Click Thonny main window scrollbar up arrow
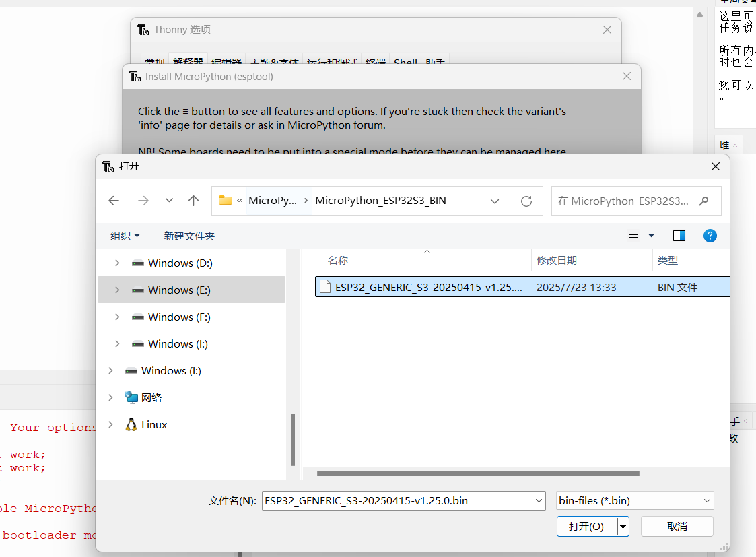The height and width of the screenshot is (557, 756). coord(699,14)
